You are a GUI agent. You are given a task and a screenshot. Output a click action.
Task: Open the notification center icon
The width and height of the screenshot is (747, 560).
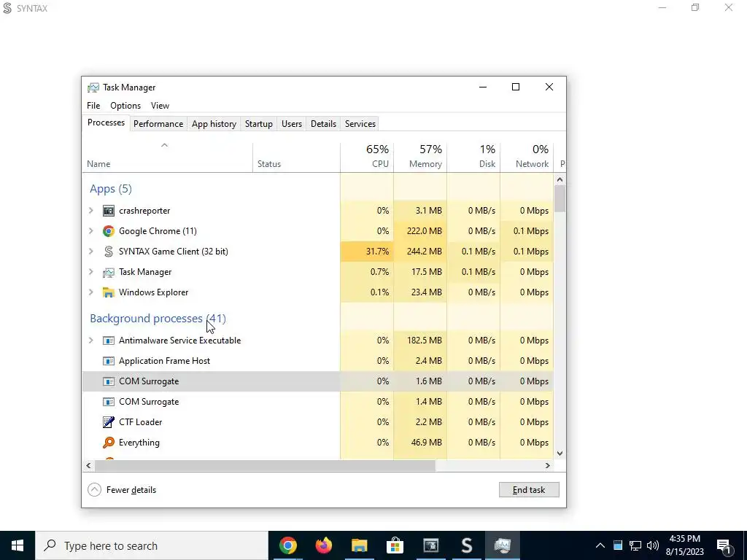tap(724, 545)
